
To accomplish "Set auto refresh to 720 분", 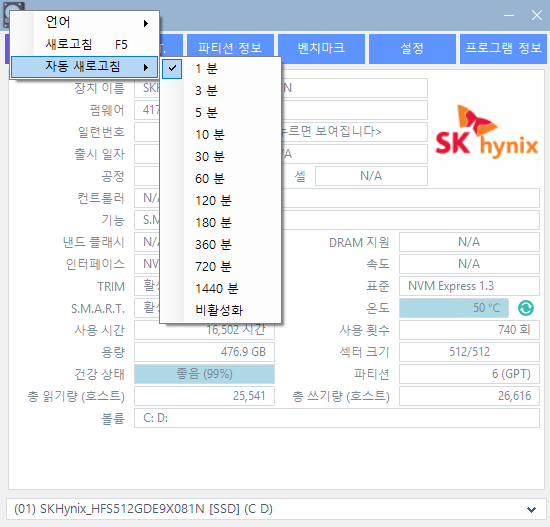I will (220, 267).
